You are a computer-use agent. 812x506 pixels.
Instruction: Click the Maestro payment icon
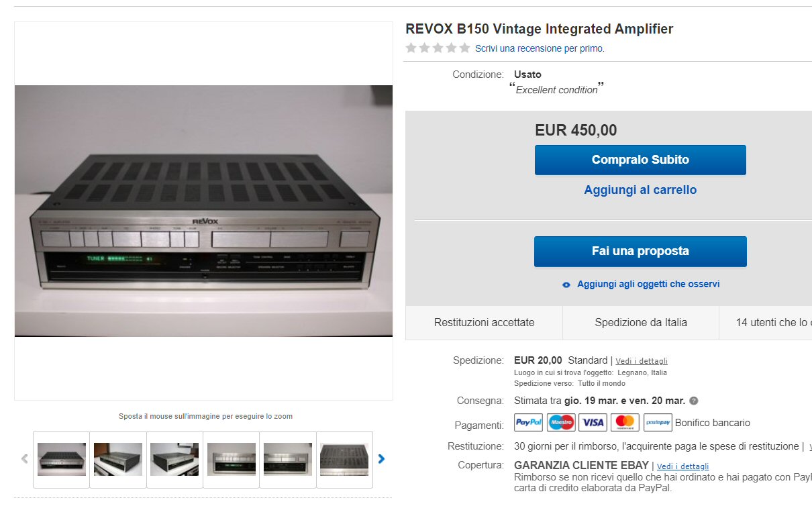560,422
